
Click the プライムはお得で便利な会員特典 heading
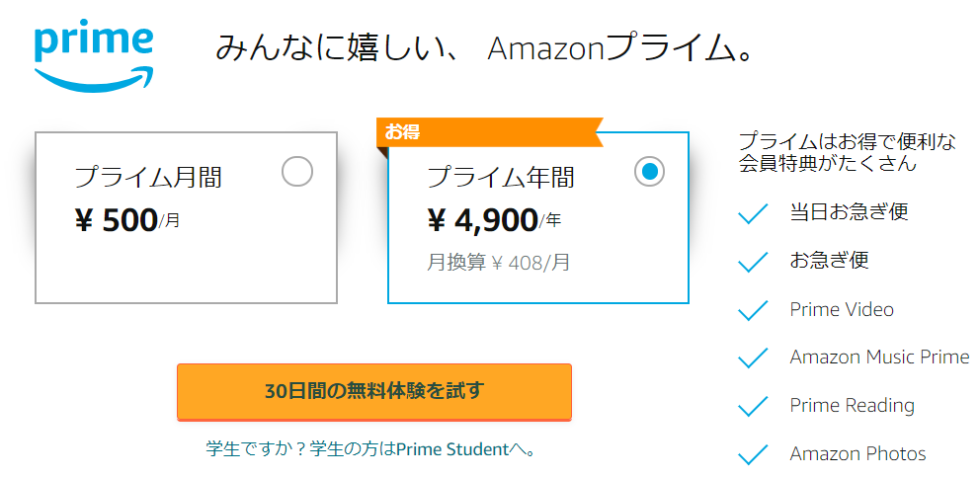pyautogui.click(x=847, y=152)
